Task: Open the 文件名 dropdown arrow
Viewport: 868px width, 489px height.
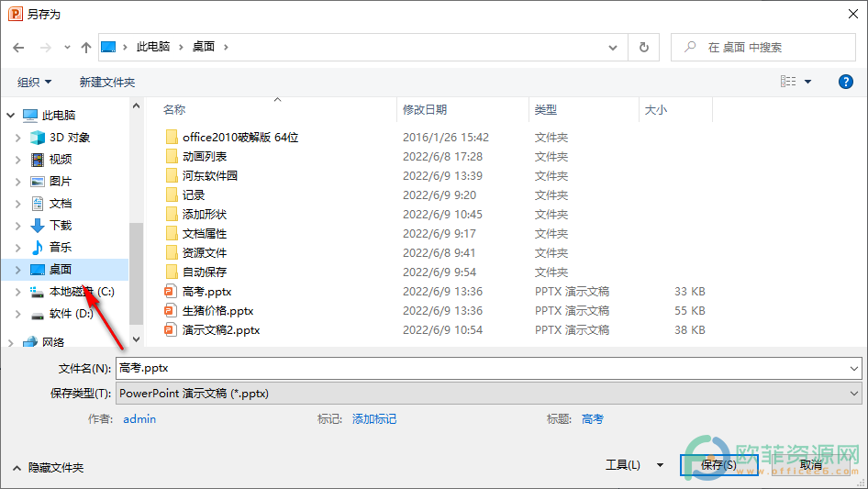Action: 853,368
